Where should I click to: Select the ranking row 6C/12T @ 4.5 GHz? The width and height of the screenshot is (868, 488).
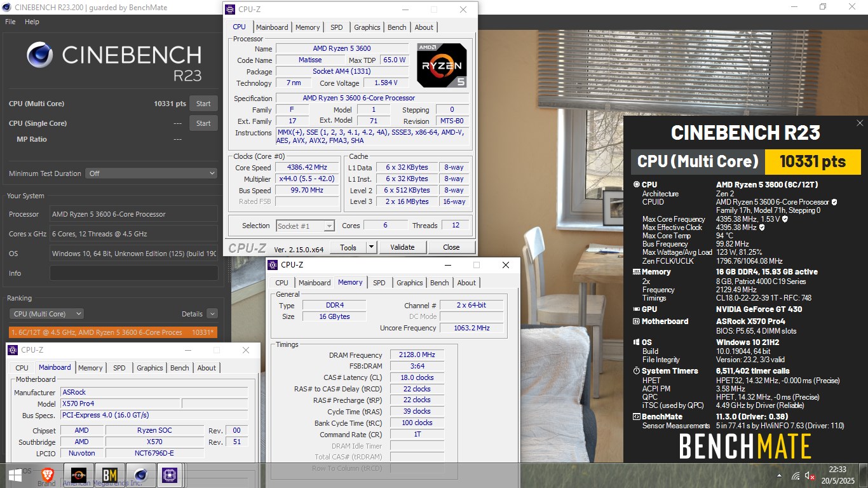click(113, 332)
